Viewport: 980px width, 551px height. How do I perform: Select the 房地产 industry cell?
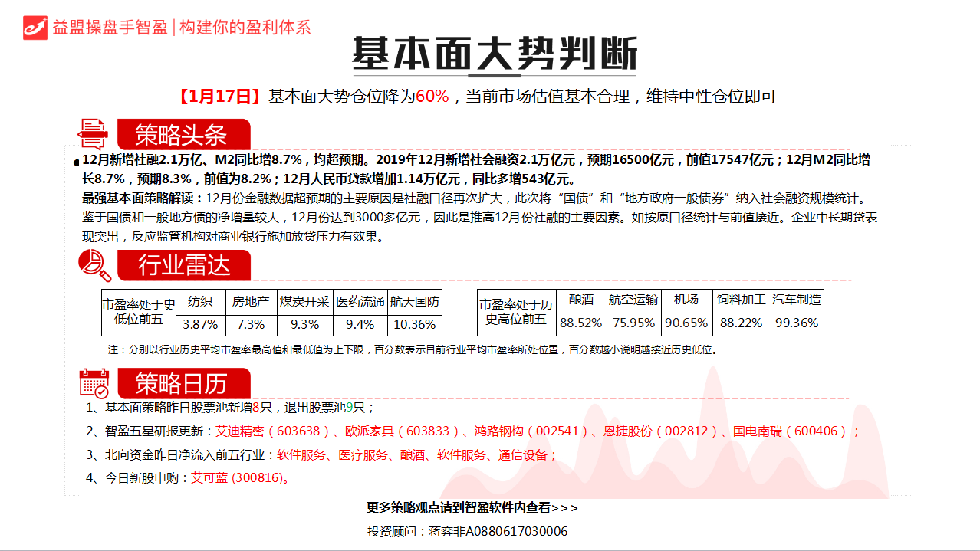tap(251, 301)
